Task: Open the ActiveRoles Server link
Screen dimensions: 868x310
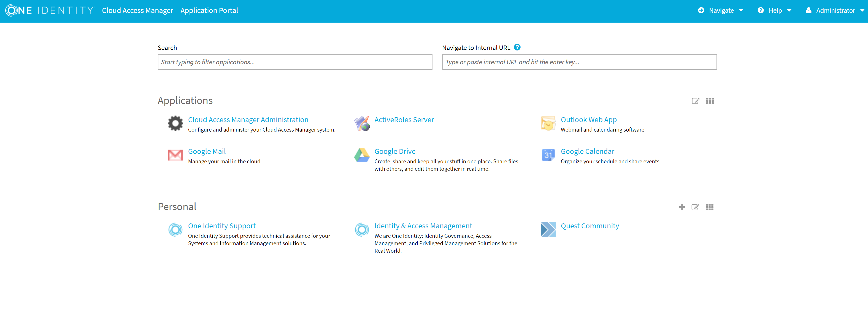Action: pyautogui.click(x=404, y=120)
